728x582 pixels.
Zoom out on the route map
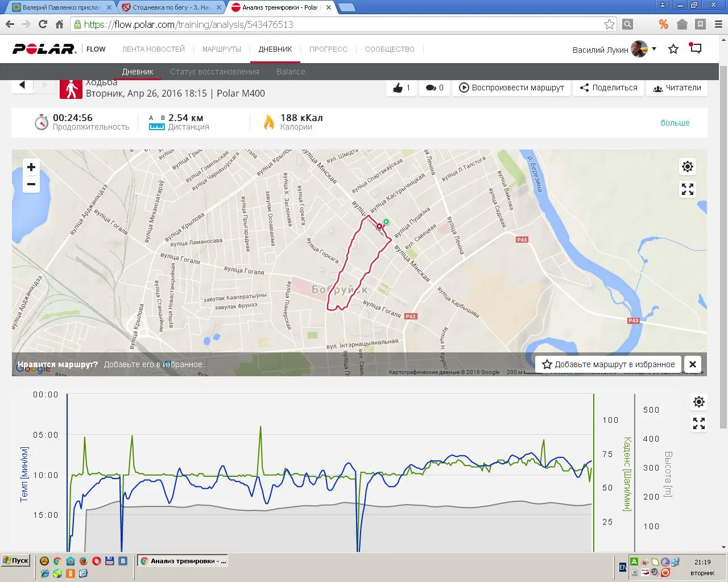pos(31,184)
